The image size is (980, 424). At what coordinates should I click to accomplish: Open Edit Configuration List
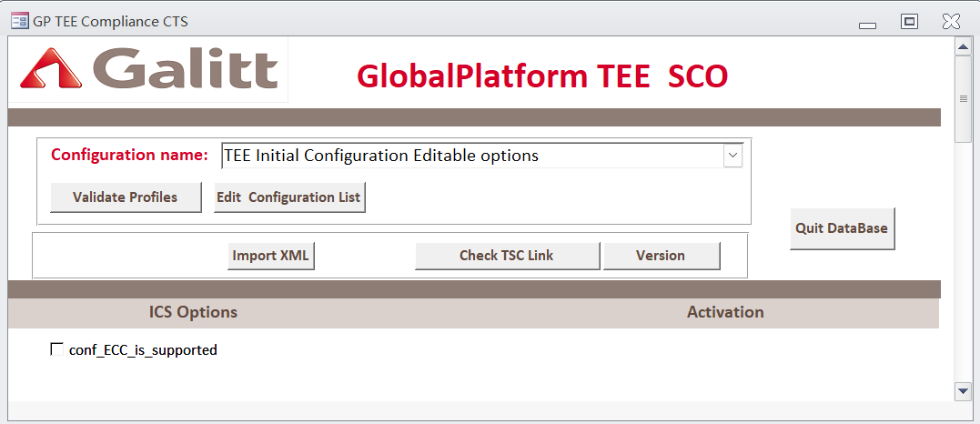point(289,197)
